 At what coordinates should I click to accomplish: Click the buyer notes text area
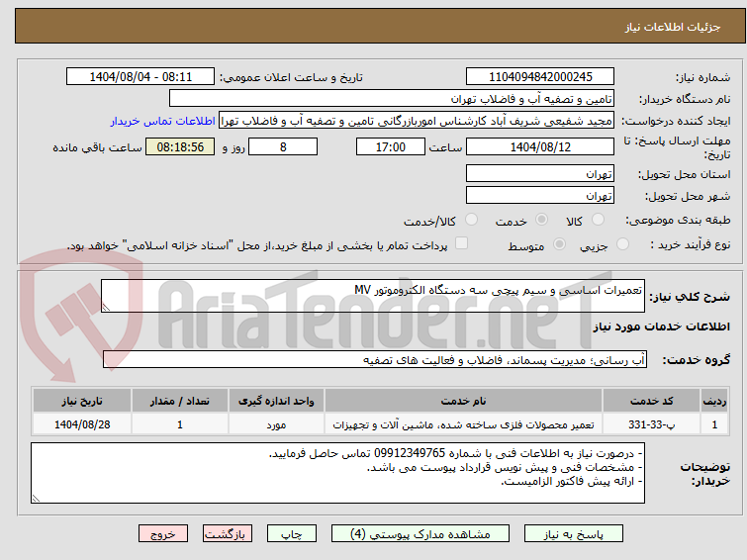tap(337, 473)
